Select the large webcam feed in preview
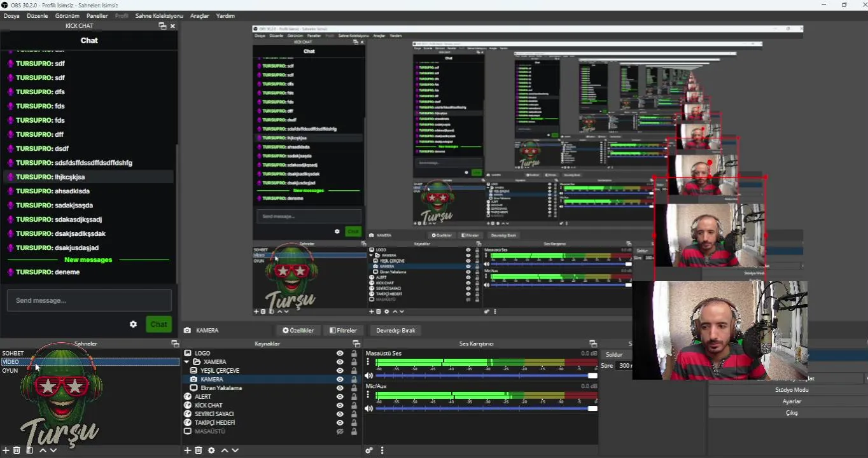 click(720, 330)
